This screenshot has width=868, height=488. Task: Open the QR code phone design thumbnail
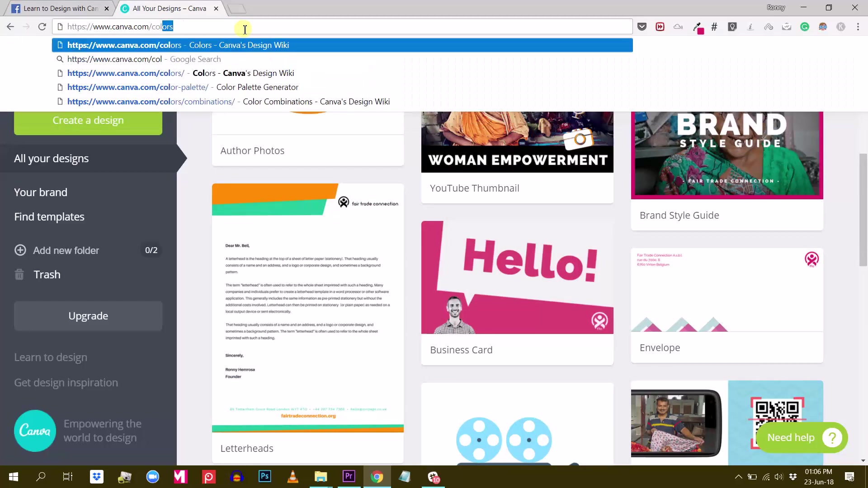[x=727, y=422]
